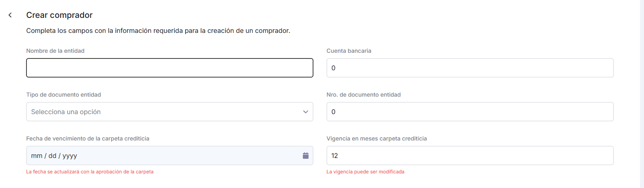Click the back arrow beside Crear comprador
The height and width of the screenshot is (188, 644).
pyautogui.click(x=10, y=15)
